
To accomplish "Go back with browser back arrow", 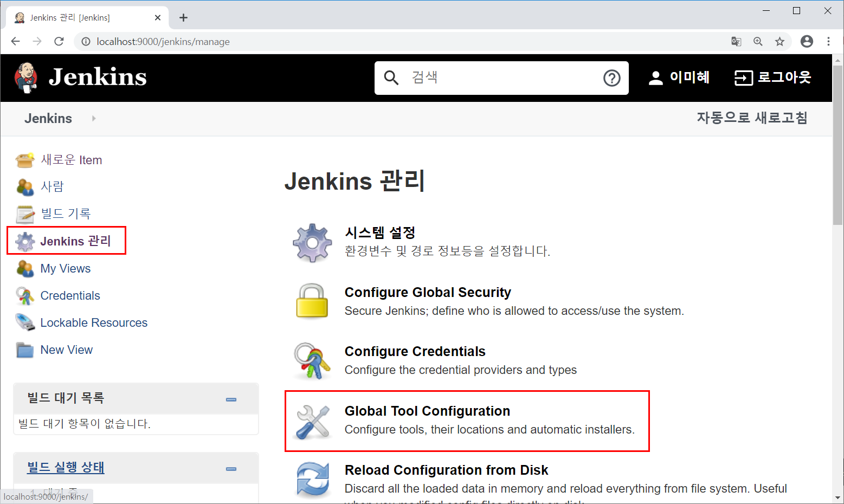I will [16, 41].
